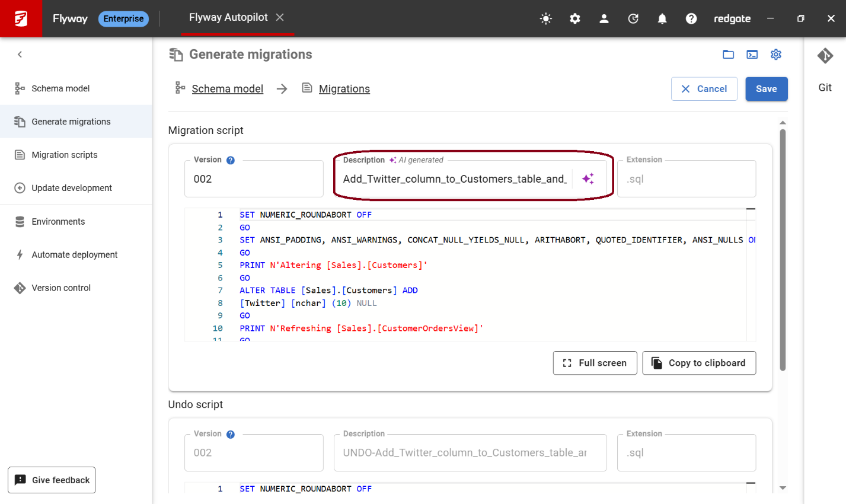Image resolution: width=846 pixels, height=504 pixels.
Task: Click the Save button
Action: (x=766, y=89)
